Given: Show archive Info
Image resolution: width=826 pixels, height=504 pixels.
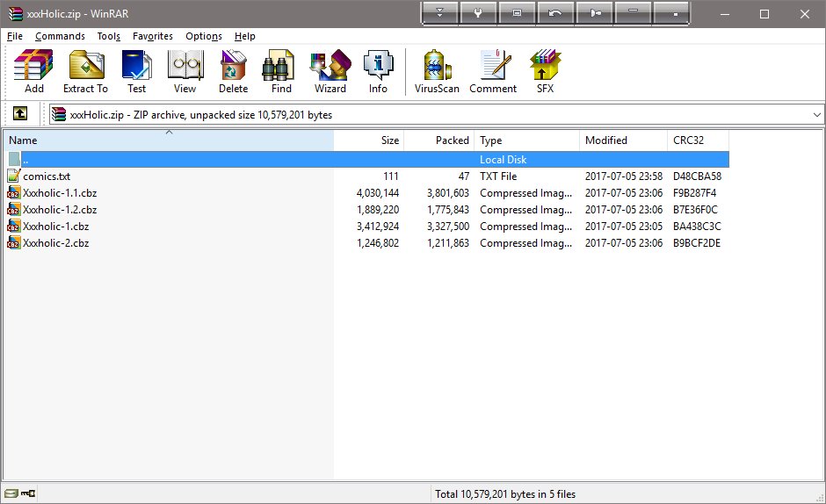Looking at the screenshot, I should 378,72.
